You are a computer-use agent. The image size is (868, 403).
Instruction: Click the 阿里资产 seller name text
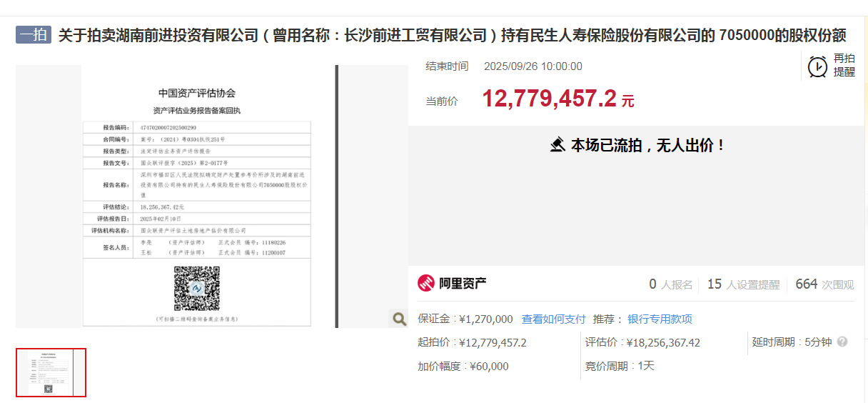tap(463, 284)
